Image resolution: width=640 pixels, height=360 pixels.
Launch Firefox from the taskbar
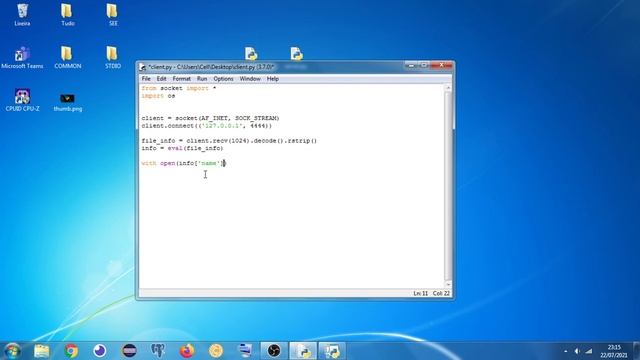tap(187, 351)
